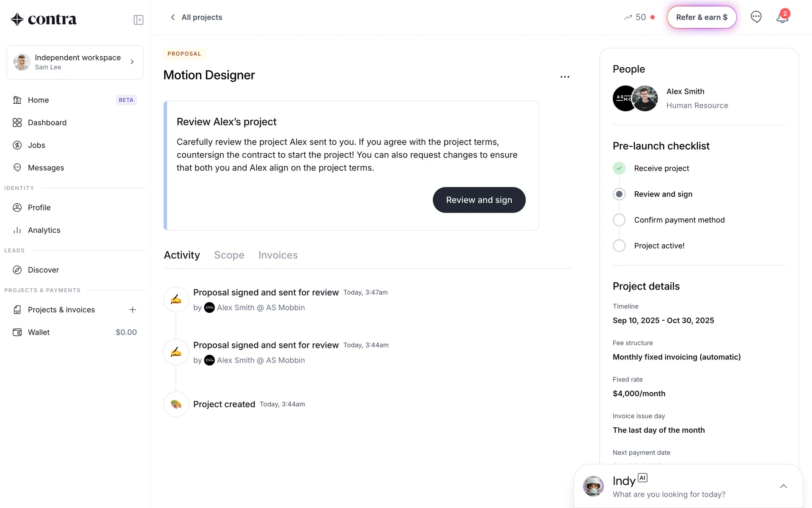Select the Project active! checklist circle
The width and height of the screenshot is (812, 508).
click(x=619, y=246)
